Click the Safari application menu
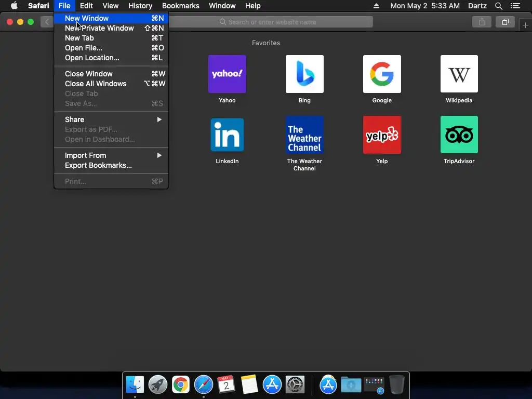Image resolution: width=532 pixels, height=399 pixels. (38, 6)
